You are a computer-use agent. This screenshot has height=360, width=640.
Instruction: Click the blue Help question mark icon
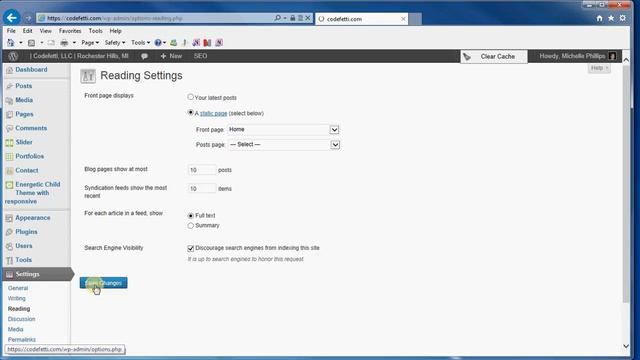point(158,42)
